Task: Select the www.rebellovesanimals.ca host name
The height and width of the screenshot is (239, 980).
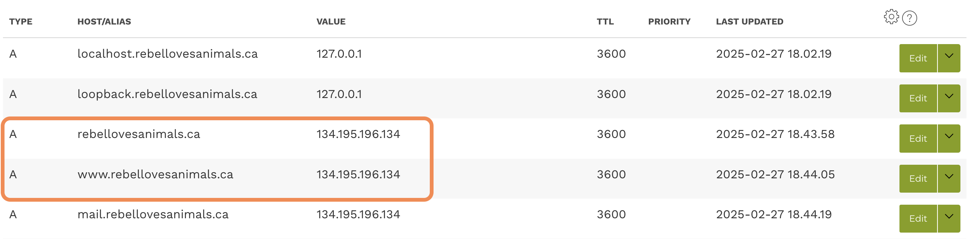Action: 155,175
